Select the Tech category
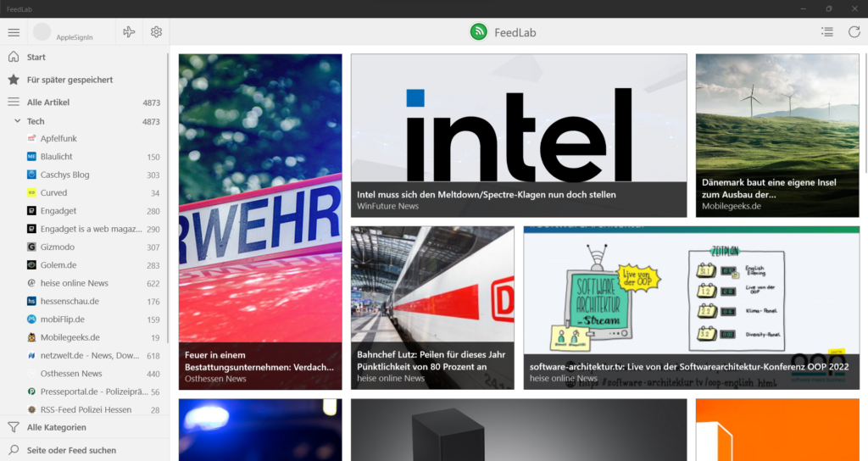The height and width of the screenshot is (461, 868). pyautogui.click(x=83, y=121)
